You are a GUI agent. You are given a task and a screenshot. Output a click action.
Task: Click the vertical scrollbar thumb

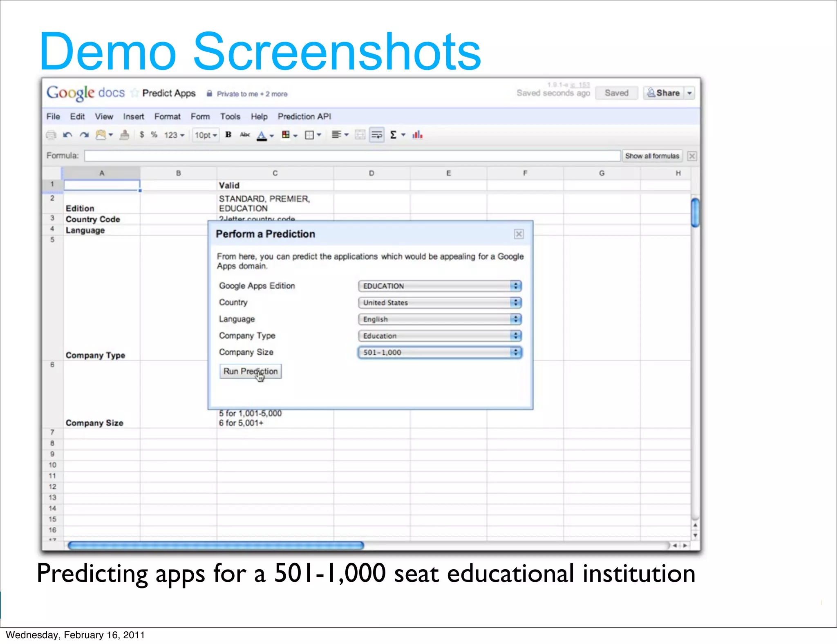695,212
